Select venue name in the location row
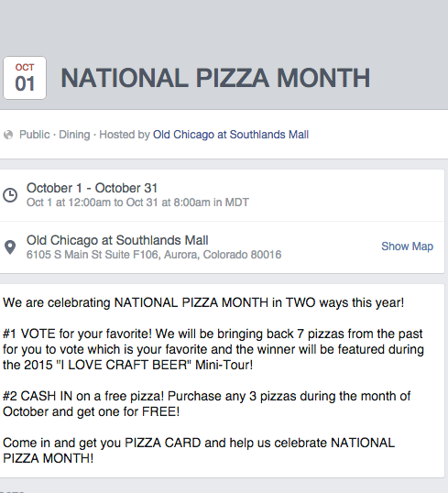This screenshot has height=493, width=448. tap(117, 240)
